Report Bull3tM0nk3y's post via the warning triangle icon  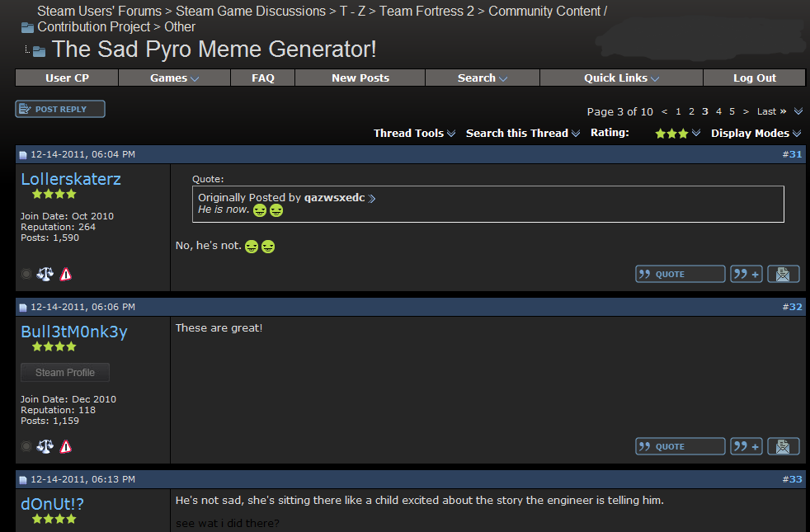(x=65, y=445)
